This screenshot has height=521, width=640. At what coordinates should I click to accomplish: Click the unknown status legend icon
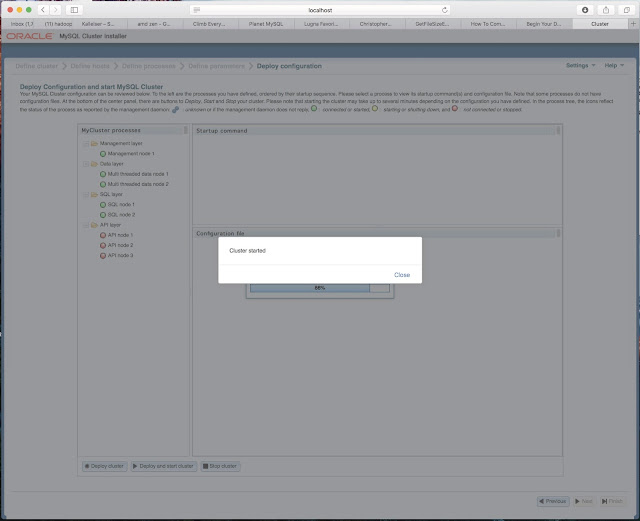(x=176, y=109)
